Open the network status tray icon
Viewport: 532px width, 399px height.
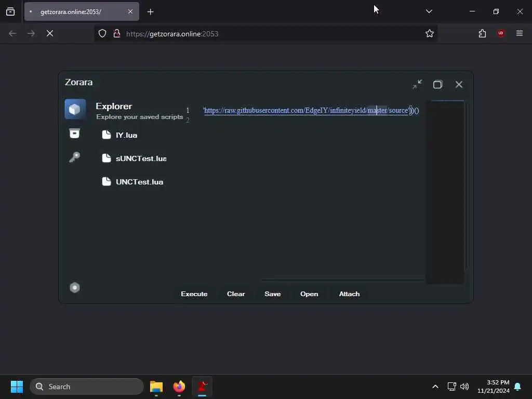pyautogui.click(x=451, y=387)
